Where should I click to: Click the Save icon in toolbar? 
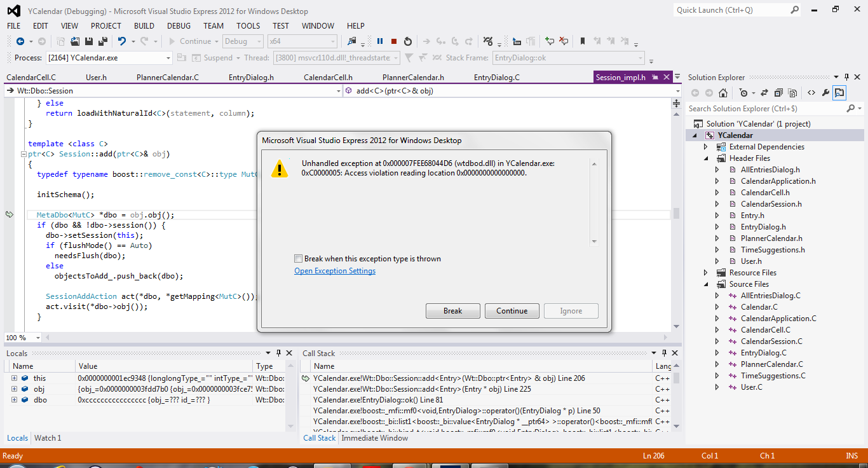tap(89, 41)
